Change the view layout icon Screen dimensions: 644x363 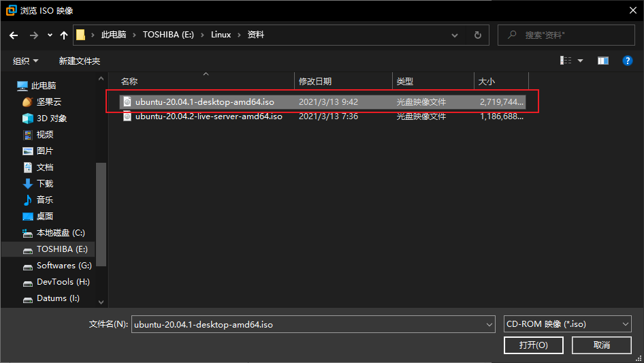566,61
